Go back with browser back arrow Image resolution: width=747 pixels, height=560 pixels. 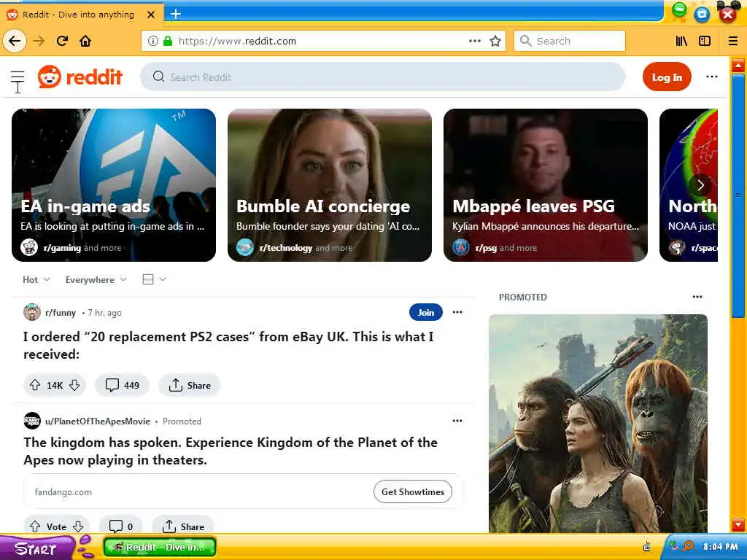pos(15,41)
